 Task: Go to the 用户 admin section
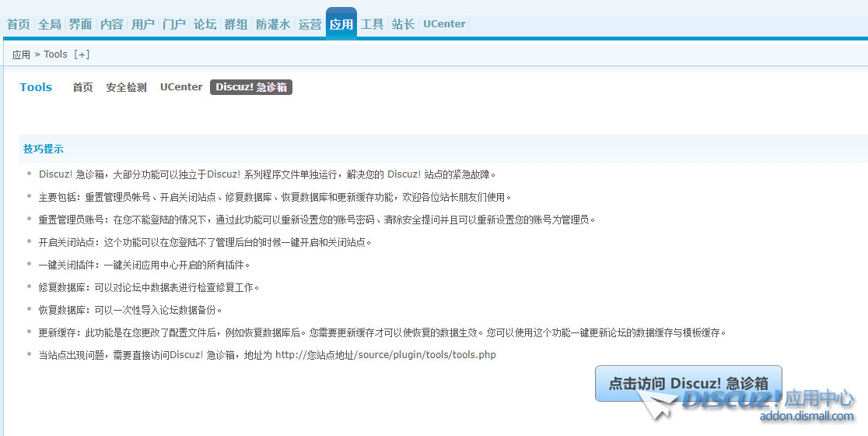click(x=143, y=24)
